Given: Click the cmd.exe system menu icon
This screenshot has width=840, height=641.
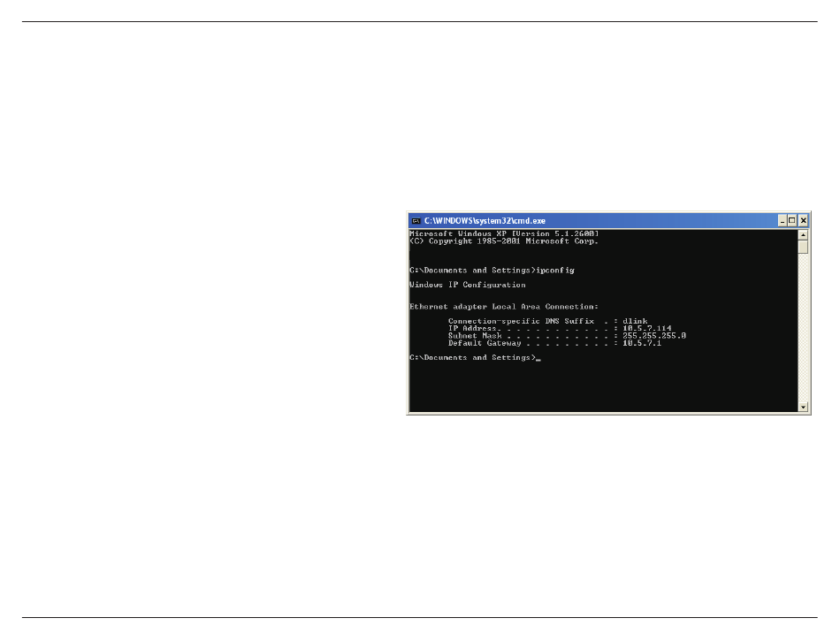Looking at the screenshot, I should click(416, 221).
